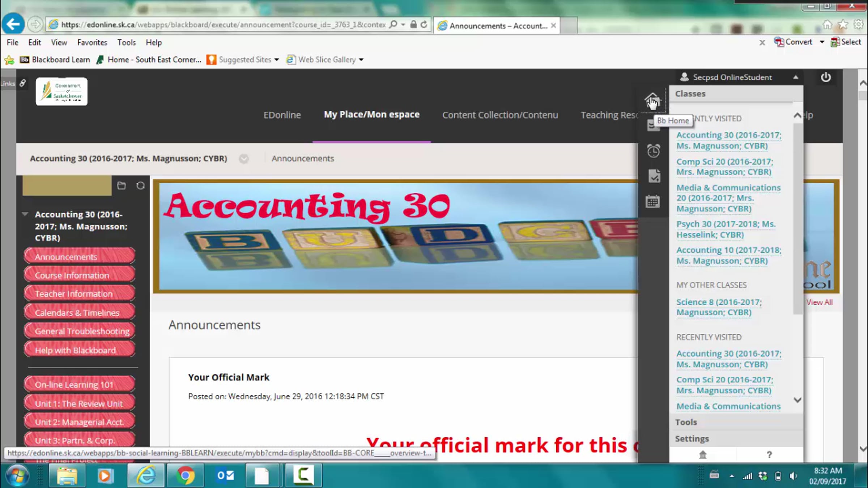Image resolution: width=868 pixels, height=488 pixels.
Task: Open the browser favorites star icon
Action: pyautogui.click(x=843, y=25)
